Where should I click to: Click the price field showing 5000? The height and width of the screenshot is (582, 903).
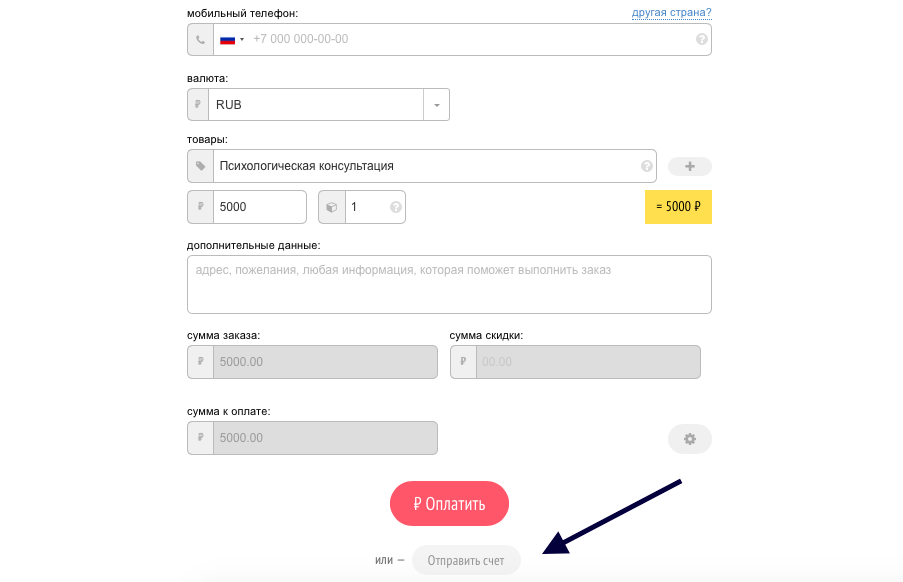[260, 207]
